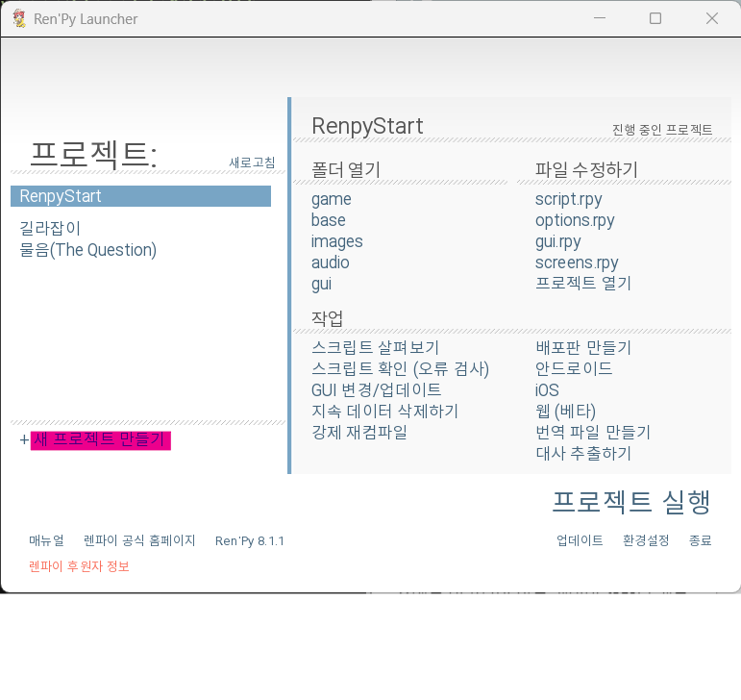This screenshot has width=741, height=700.
Task: Edit gui.rpy file
Action: (x=557, y=242)
